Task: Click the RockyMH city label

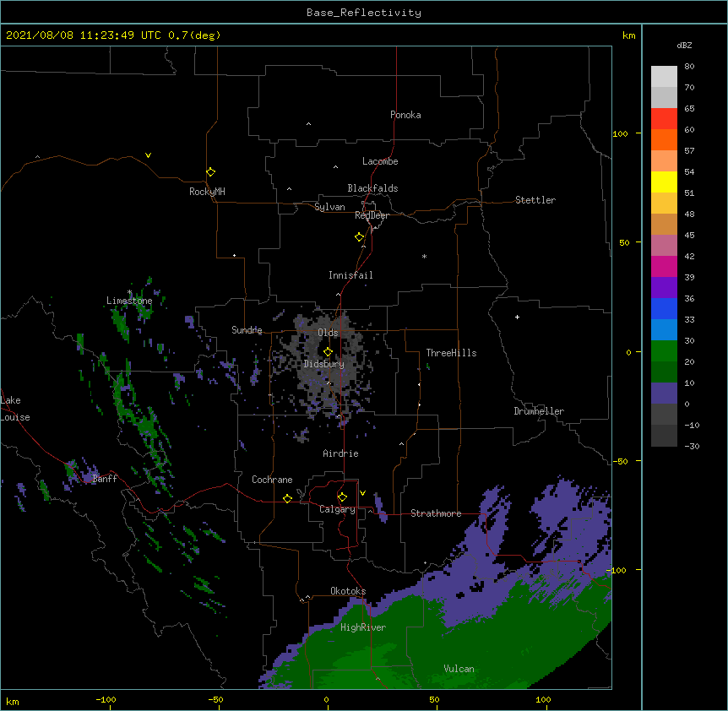Action: [x=207, y=192]
